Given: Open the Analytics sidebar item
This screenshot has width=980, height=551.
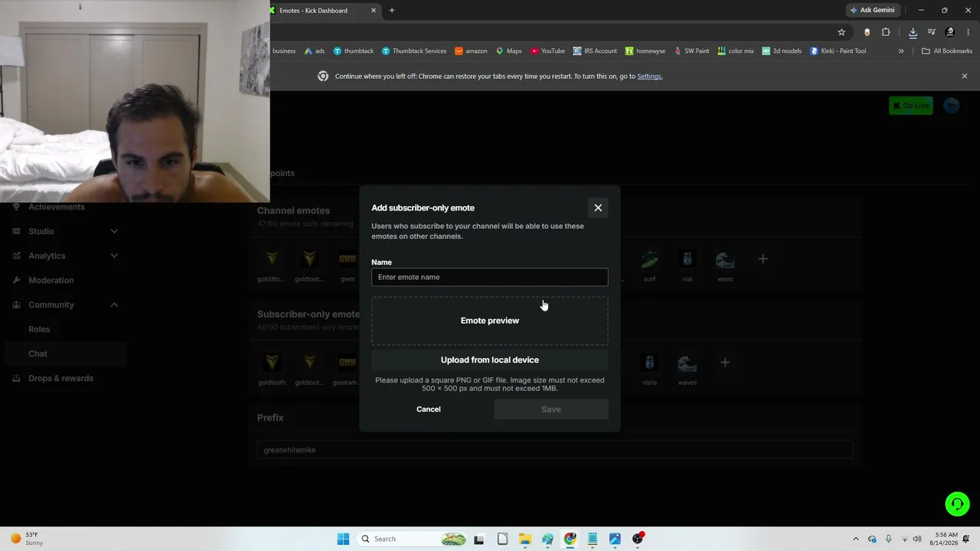Looking at the screenshot, I should pos(47,256).
